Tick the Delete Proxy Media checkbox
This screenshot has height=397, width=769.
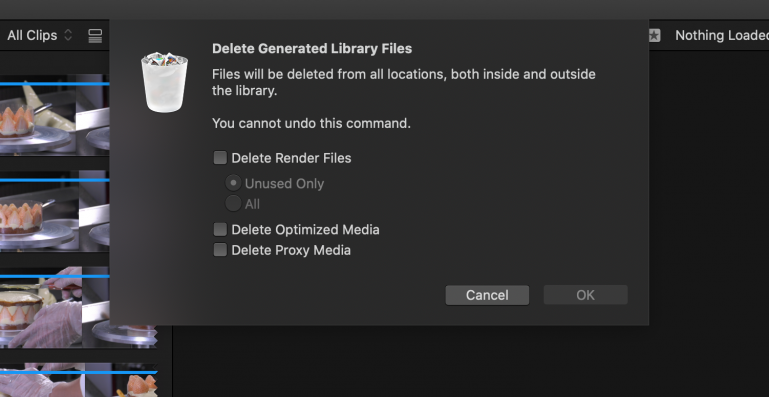[220, 250]
